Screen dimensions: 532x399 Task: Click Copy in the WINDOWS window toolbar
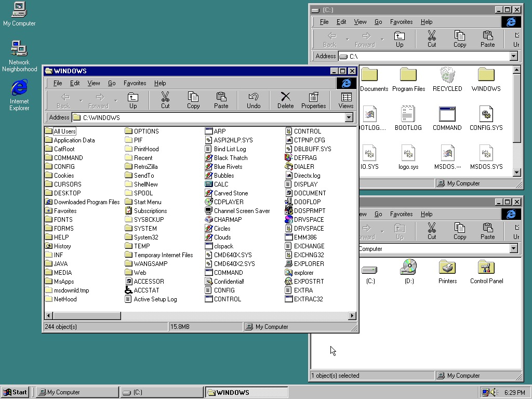pyautogui.click(x=193, y=100)
